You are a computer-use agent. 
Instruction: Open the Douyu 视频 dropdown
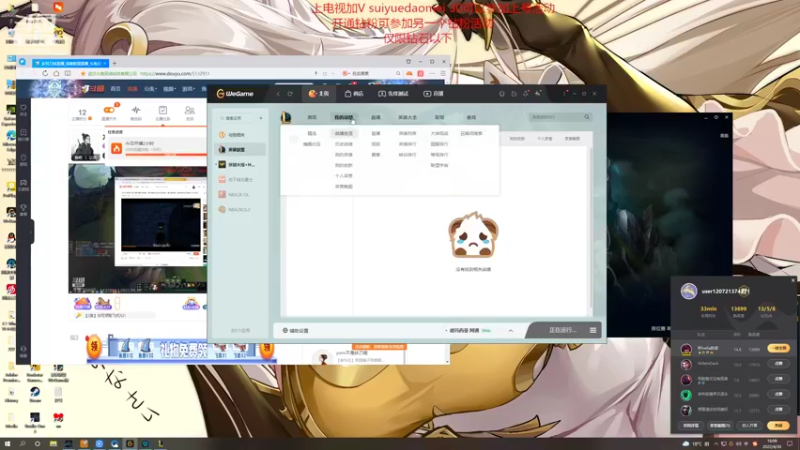pyautogui.click(x=169, y=89)
